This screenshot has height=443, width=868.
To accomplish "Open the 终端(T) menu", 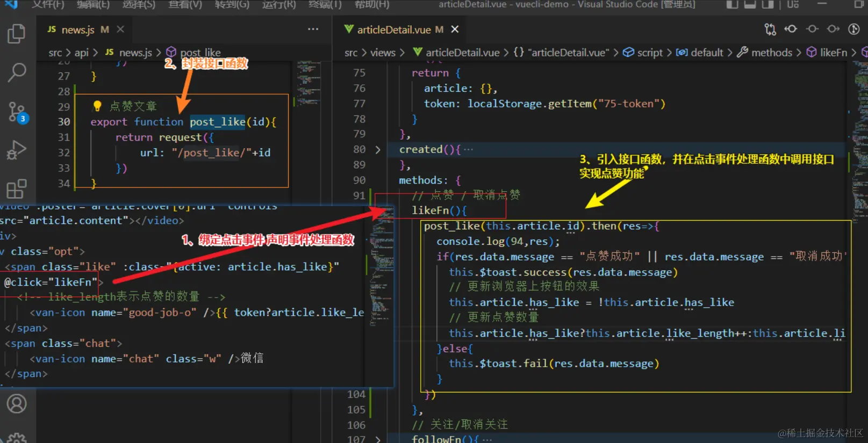I will coord(325,4).
